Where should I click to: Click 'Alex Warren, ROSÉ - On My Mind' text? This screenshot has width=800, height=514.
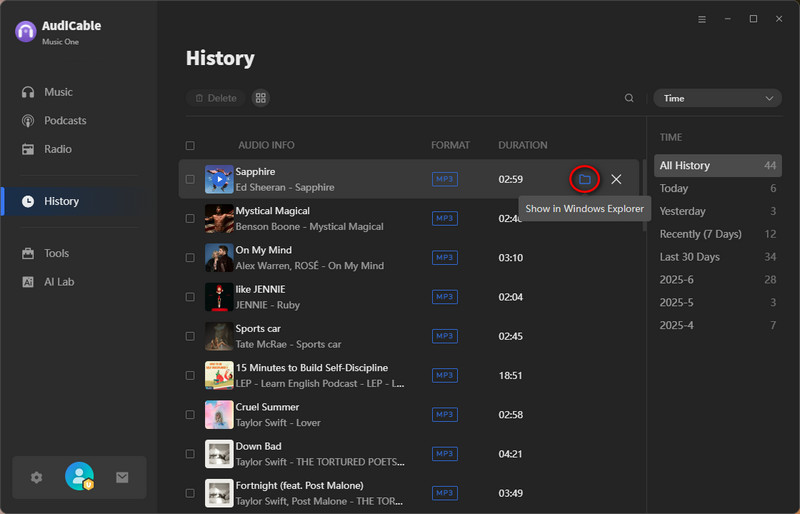[x=310, y=266]
